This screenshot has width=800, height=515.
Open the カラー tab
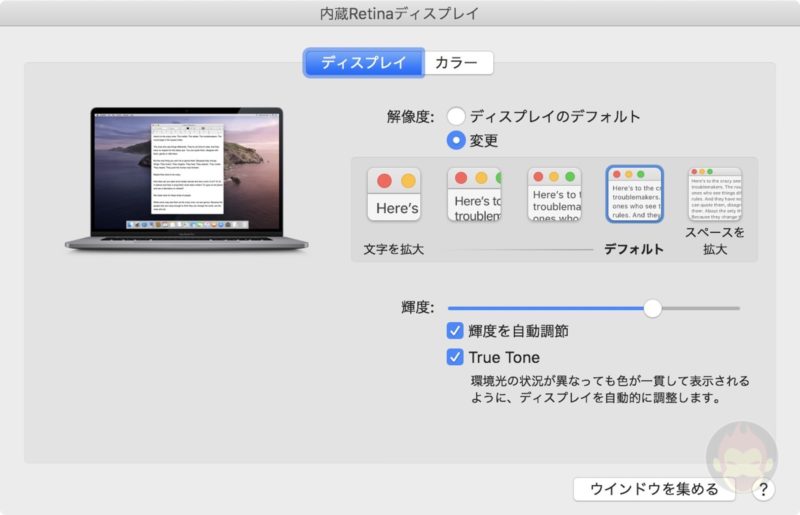pos(458,63)
